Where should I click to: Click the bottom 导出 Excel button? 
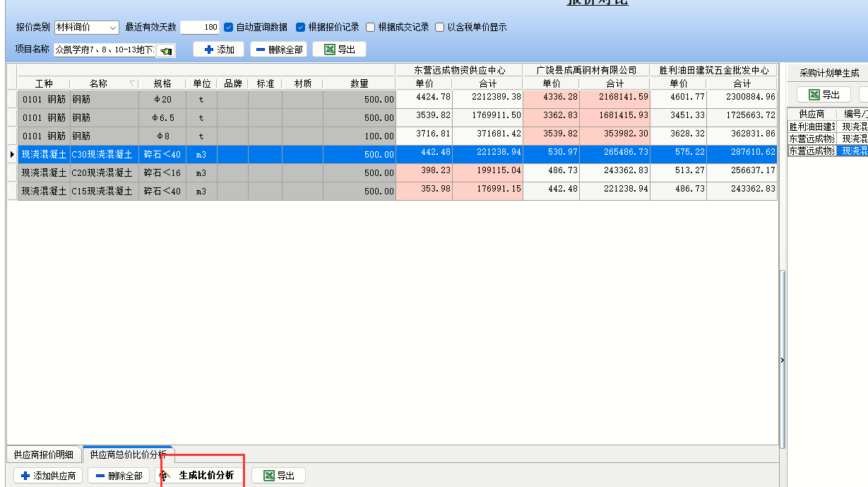click(278, 476)
